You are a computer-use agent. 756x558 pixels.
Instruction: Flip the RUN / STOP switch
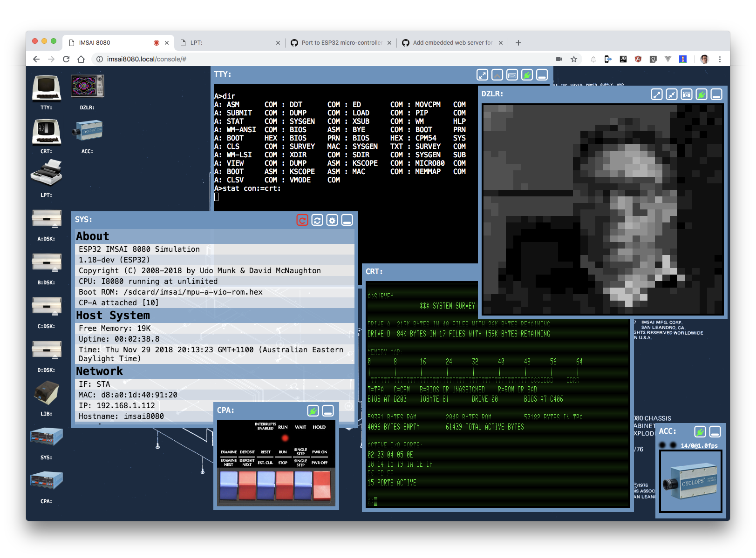[x=285, y=485]
